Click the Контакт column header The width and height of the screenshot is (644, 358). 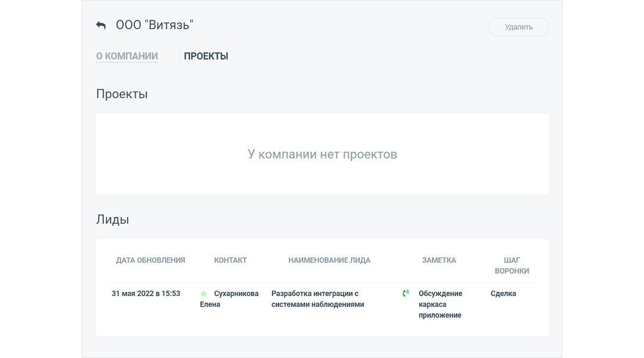coord(230,260)
